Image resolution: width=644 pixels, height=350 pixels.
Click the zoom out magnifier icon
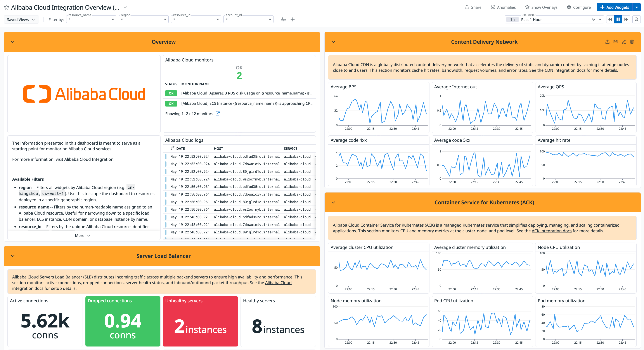point(637,19)
